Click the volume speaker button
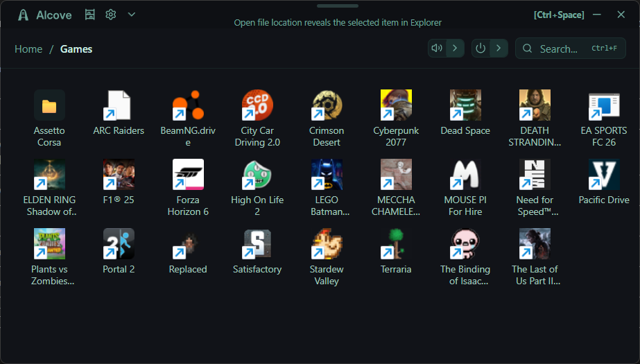The height and width of the screenshot is (364, 640). click(x=437, y=48)
